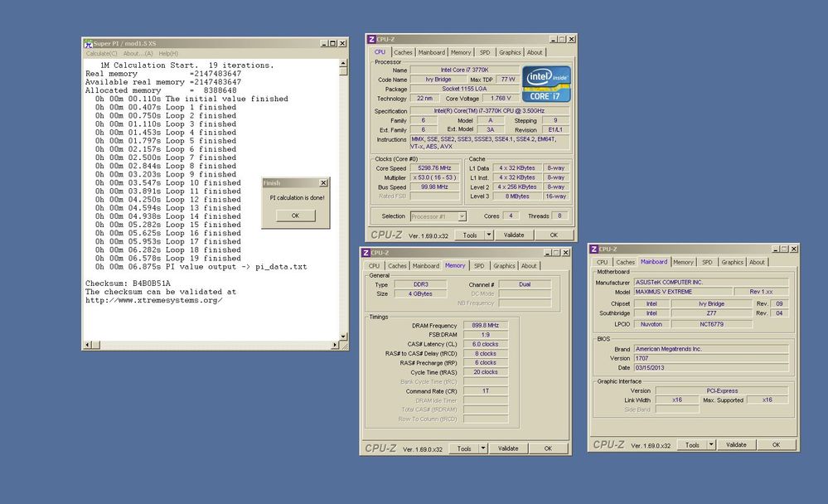Click Validate in CPU window
This screenshot has height=504, width=828.
click(x=514, y=235)
